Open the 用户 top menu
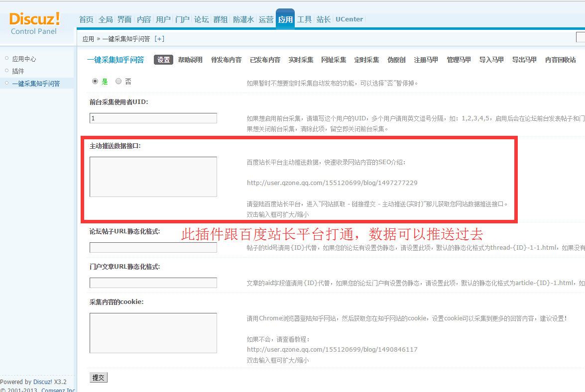The image size is (585, 392). [x=163, y=19]
